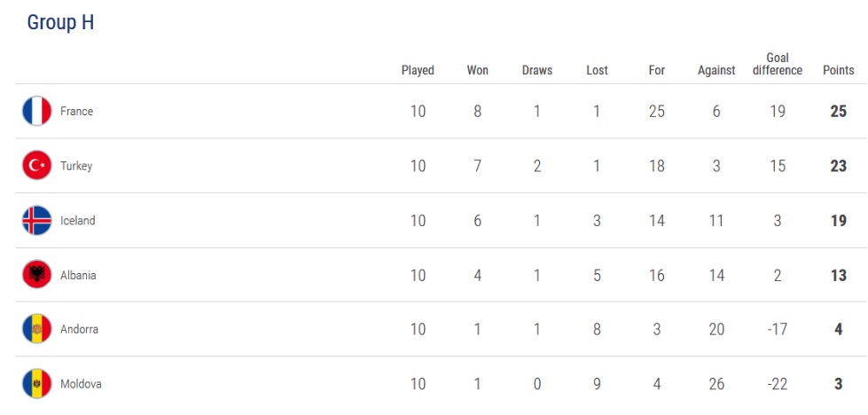Screen dimensions: 868x415
Task: Click the Moldova team name
Action: click(x=79, y=384)
